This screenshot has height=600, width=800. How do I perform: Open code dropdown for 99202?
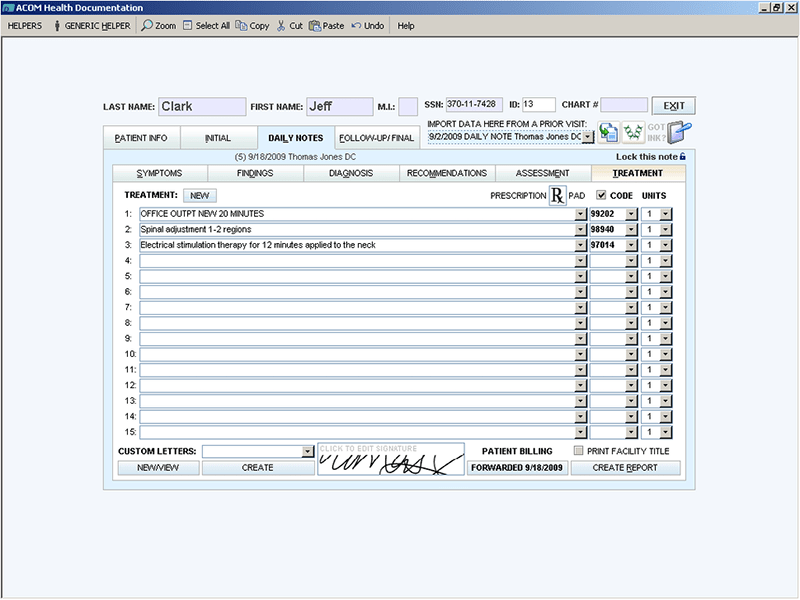coord(631,214)
